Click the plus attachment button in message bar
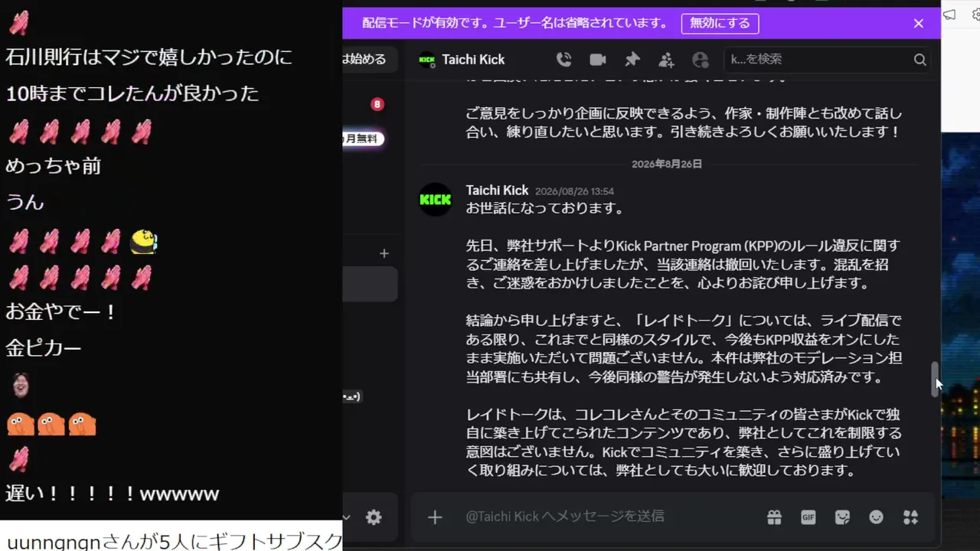The image size is (980, 551). 435,517
